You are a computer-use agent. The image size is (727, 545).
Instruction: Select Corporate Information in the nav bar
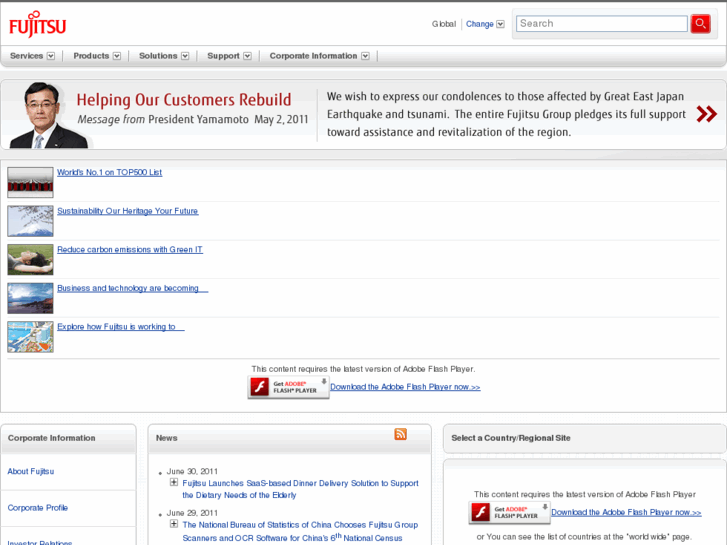click(313, 56)
